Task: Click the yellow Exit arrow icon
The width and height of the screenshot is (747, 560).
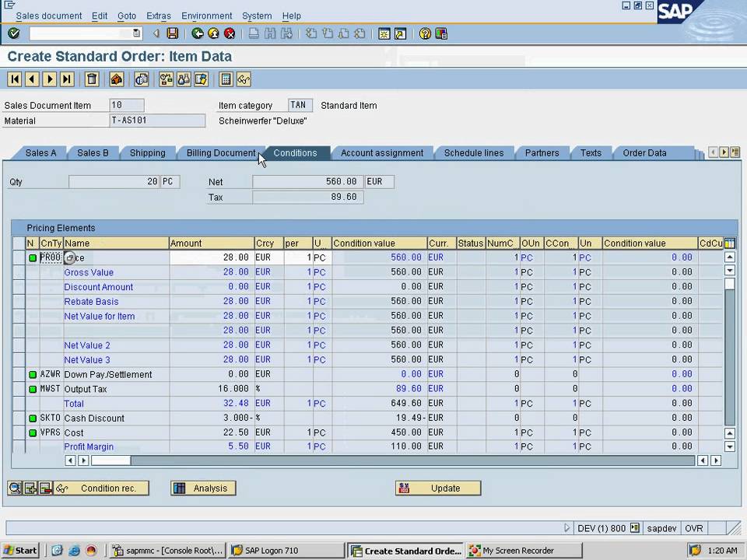Action: (213, 33)
